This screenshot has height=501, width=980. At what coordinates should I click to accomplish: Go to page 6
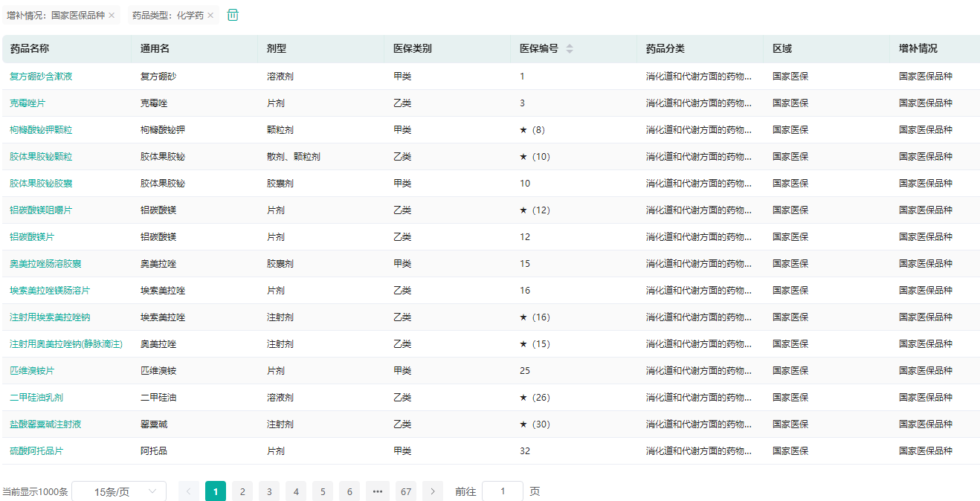click(349, 491)
